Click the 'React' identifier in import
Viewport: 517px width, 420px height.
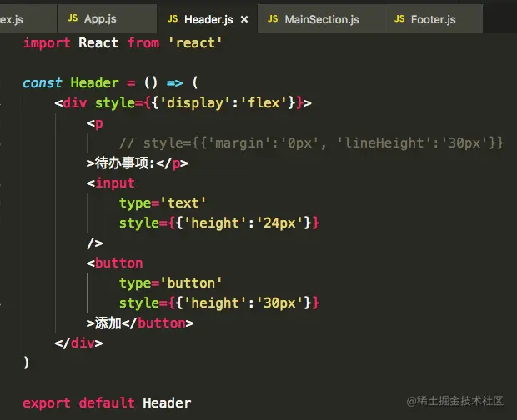tap(98, 42)
